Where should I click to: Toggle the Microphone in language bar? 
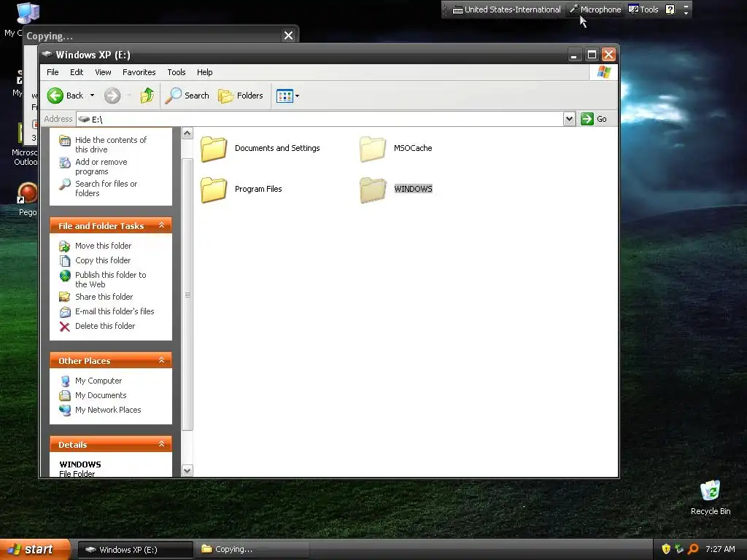pos(595,9)
